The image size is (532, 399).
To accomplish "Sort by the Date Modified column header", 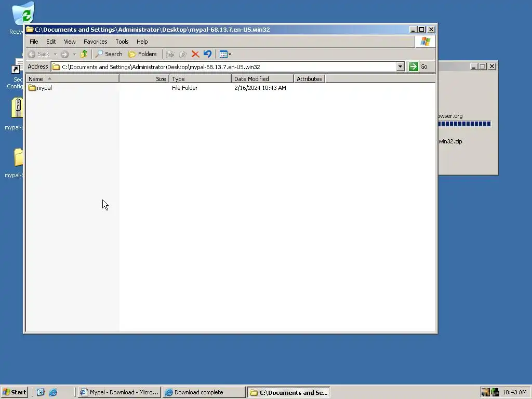I will pyautogui.click(x=262, y=79).
